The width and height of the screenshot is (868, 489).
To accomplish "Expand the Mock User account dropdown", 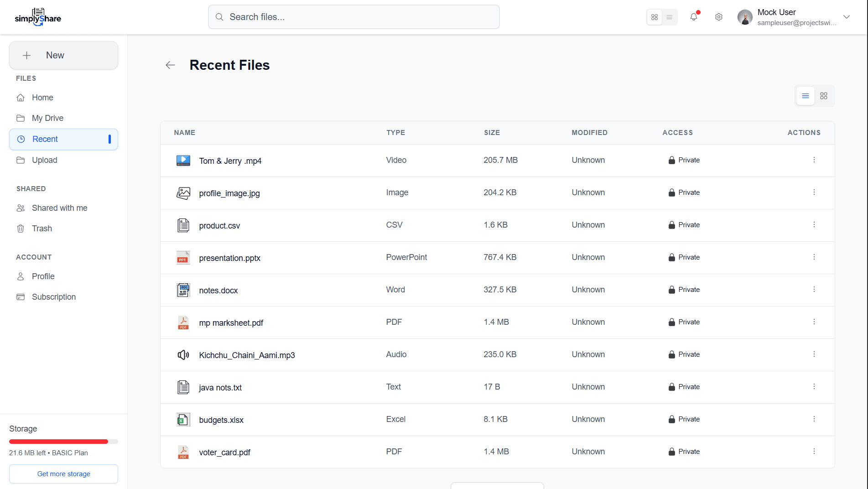I will point(847,17).
